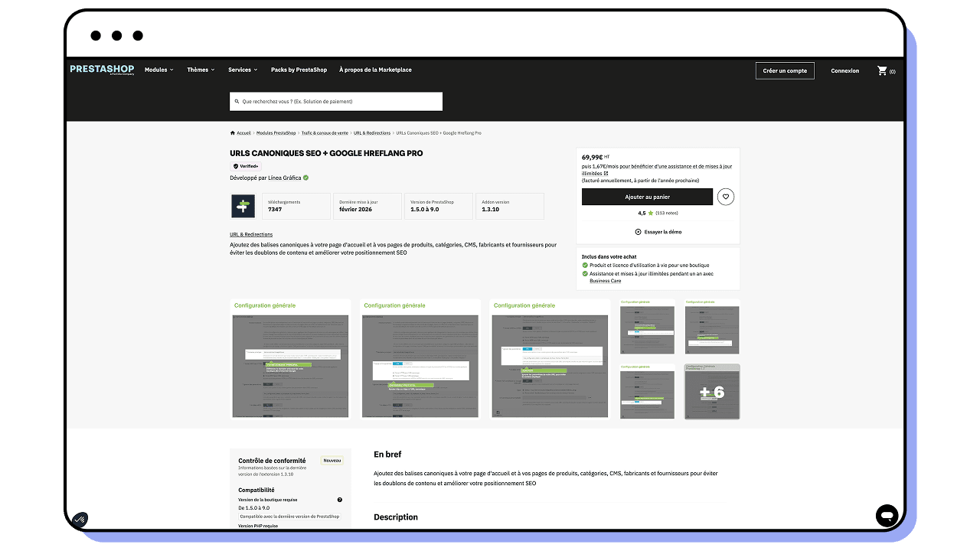
Task: Open the +6 more screenshots thumbnail
Action: pos(712,392)
